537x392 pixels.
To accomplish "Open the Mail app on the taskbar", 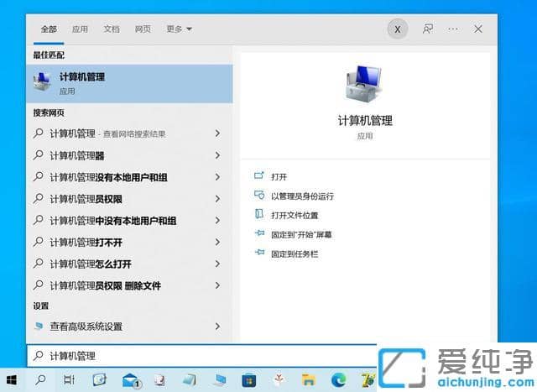I will point(132,380).
